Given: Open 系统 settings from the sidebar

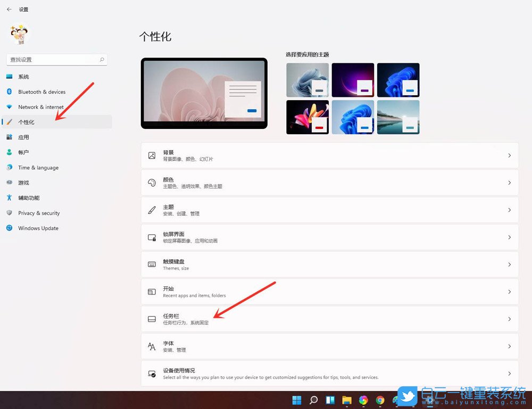Looking at the screenshot, I should pyautogui.click(x=24, y=76).
